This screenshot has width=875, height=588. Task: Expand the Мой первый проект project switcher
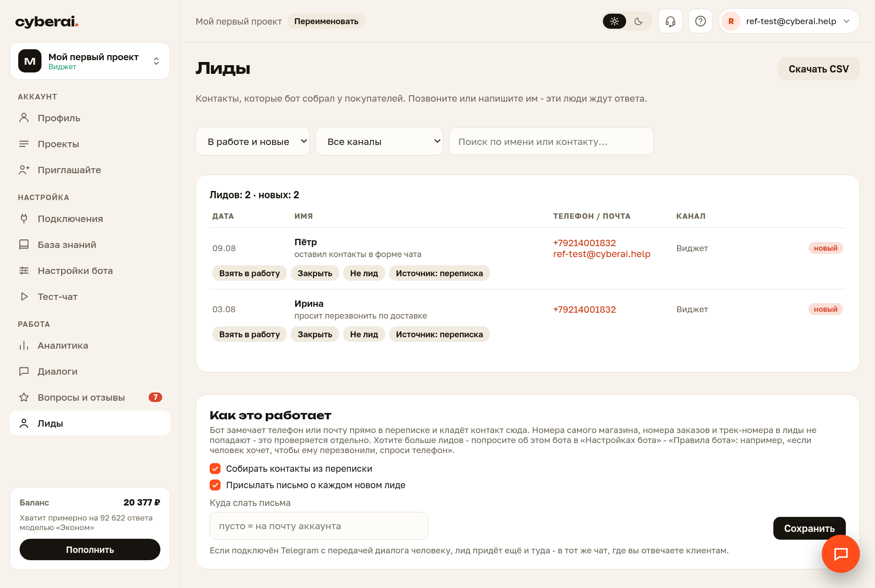pos(90,61)
